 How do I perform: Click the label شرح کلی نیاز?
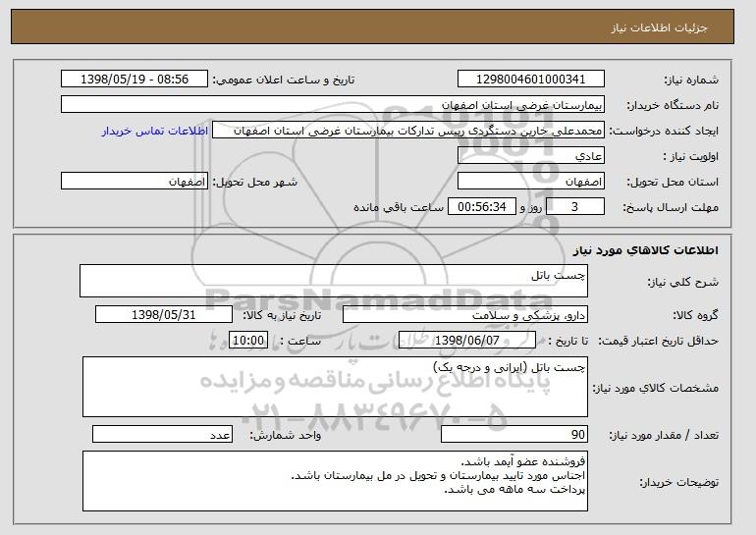click(x=682, y=282)
